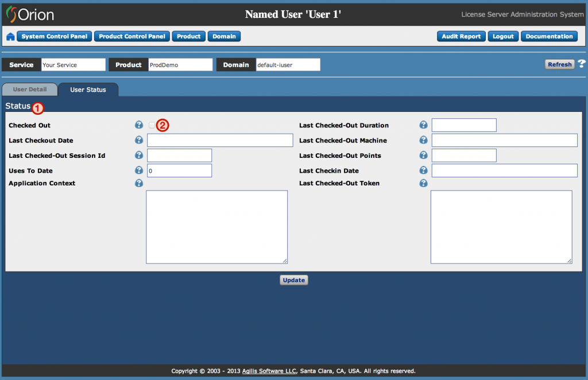Viewport: 588px width, 380px height.
Task: Follow the Agilis Software LLC link
Action: (269, 371)
